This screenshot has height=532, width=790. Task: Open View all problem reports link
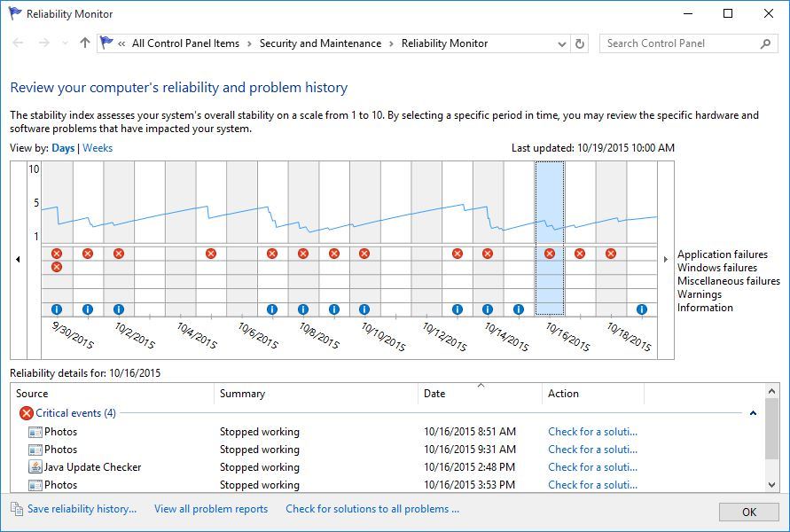click(x=211, y=509)
